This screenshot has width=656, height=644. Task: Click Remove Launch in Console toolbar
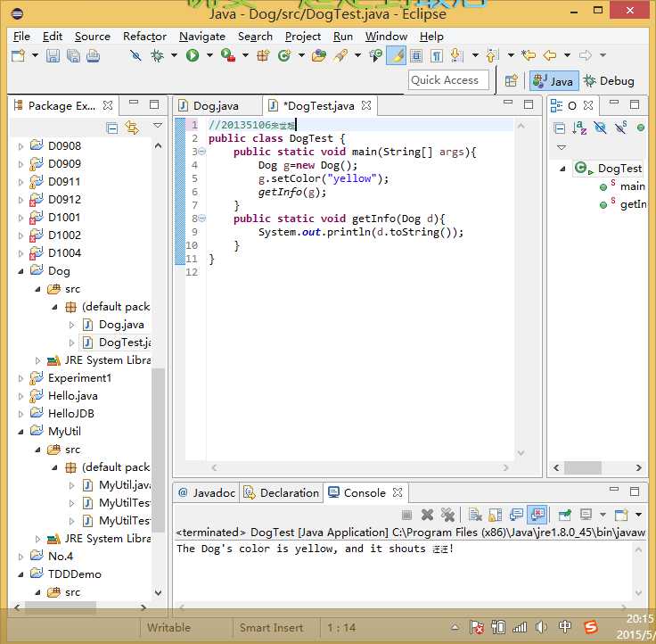pos(427,515)
